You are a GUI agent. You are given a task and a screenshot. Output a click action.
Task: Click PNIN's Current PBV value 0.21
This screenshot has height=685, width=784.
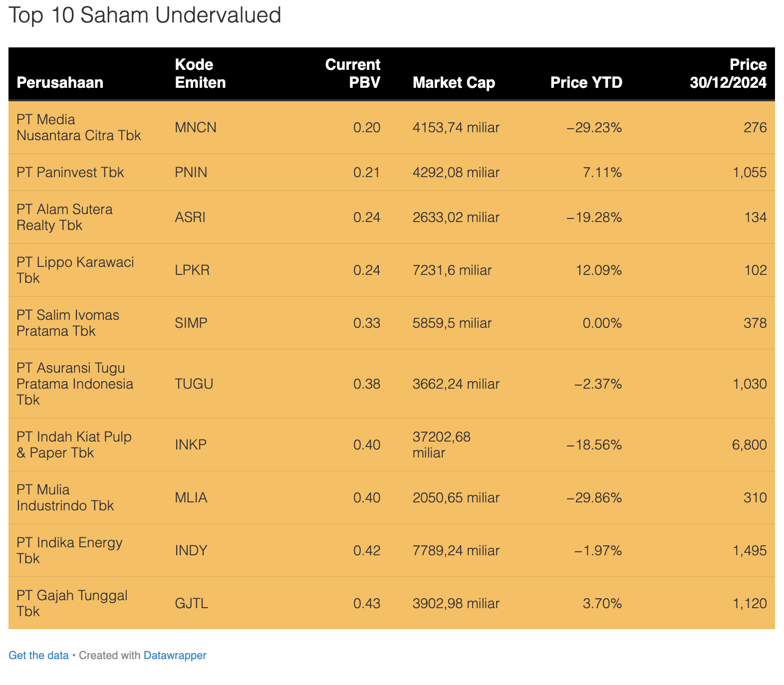point(366,172)
